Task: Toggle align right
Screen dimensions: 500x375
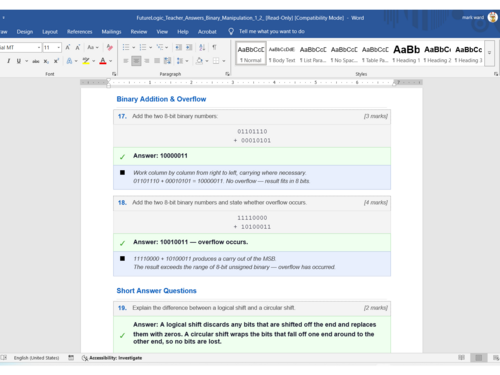Action: tap(147, 61)
